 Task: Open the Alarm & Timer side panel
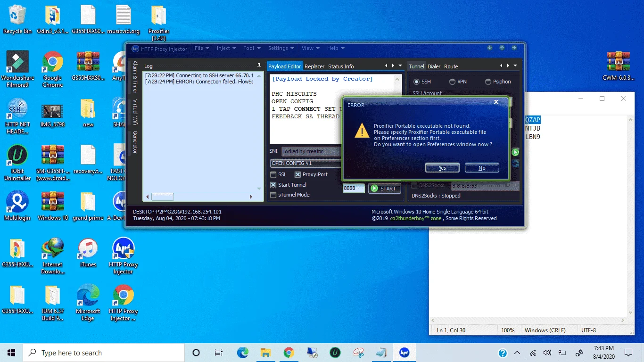(135, 77)
